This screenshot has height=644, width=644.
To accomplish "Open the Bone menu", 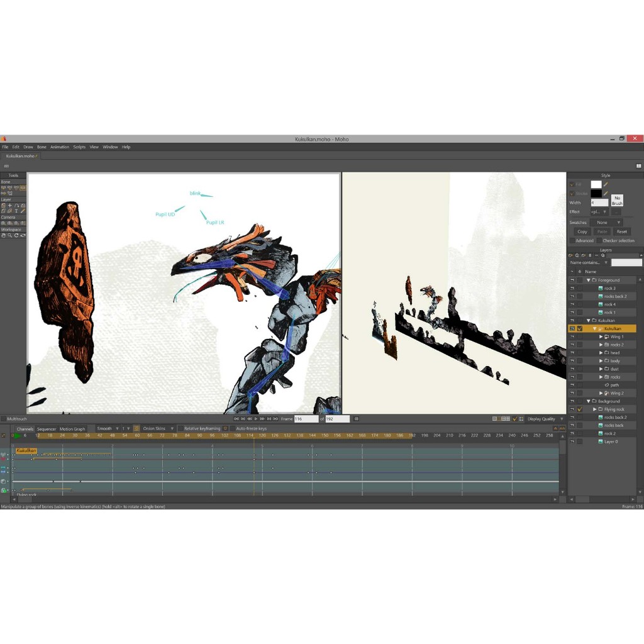I will pos(42,147).
